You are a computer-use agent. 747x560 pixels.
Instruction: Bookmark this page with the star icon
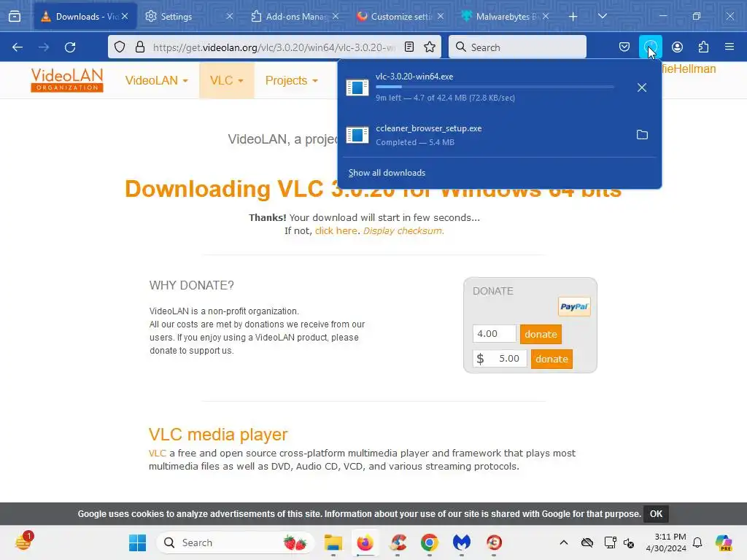click(430, 47)
